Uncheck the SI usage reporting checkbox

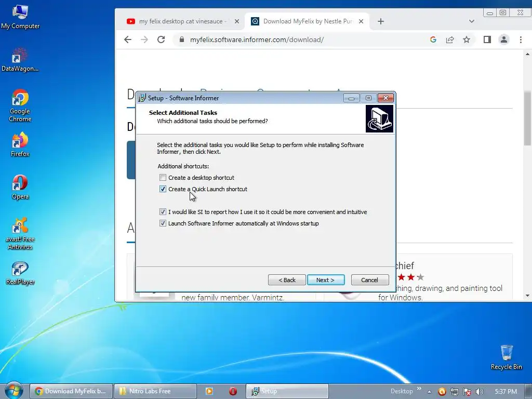[x=163, y=212]
